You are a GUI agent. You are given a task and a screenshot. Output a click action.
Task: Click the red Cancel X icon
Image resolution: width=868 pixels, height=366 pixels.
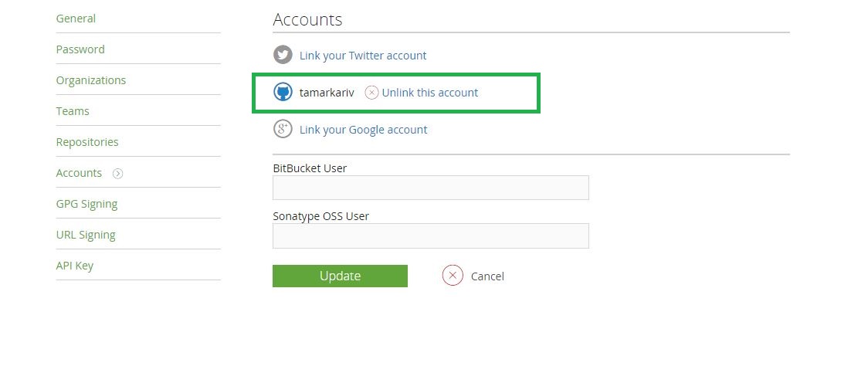pyautogui.click(x=453, y=276)
